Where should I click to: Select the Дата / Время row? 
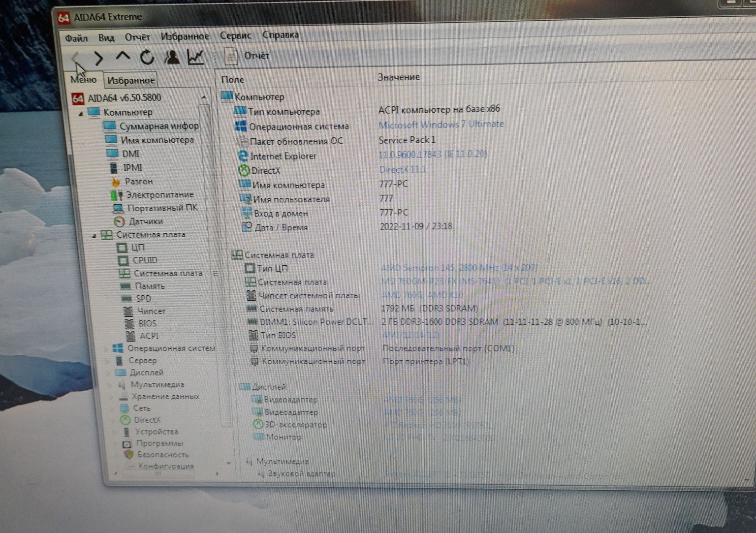[x=275, y=227]
